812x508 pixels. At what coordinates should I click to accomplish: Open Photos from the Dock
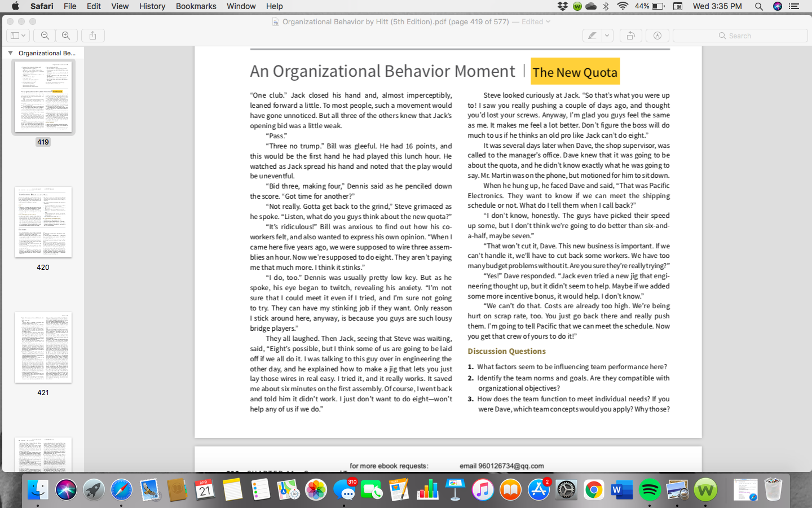(x=316, y=489)
